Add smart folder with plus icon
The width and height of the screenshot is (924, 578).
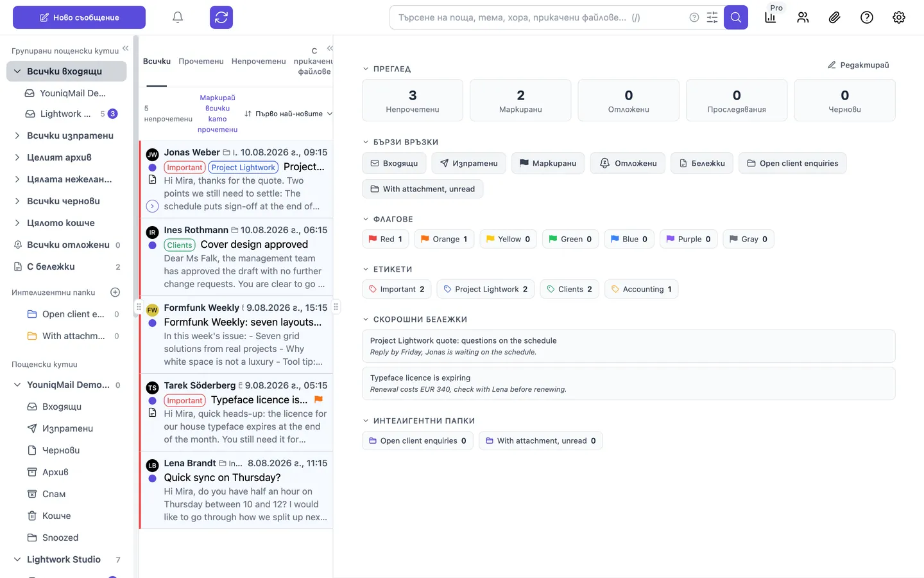116,292
